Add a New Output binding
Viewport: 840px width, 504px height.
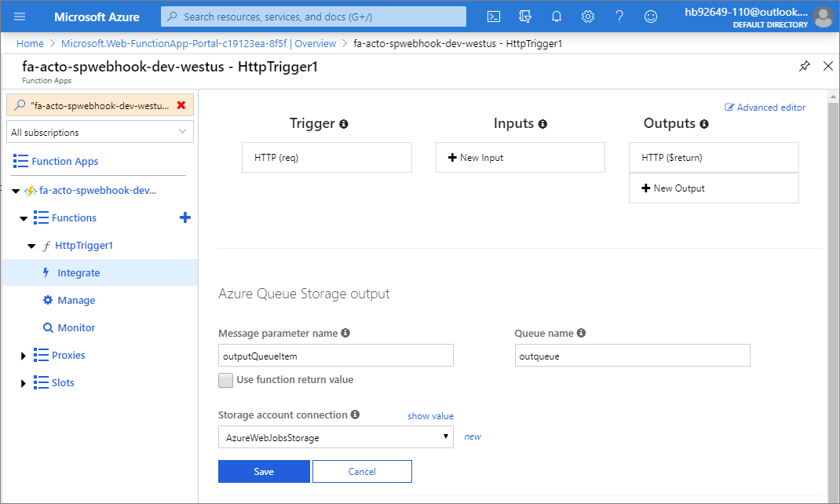point(714,188)
